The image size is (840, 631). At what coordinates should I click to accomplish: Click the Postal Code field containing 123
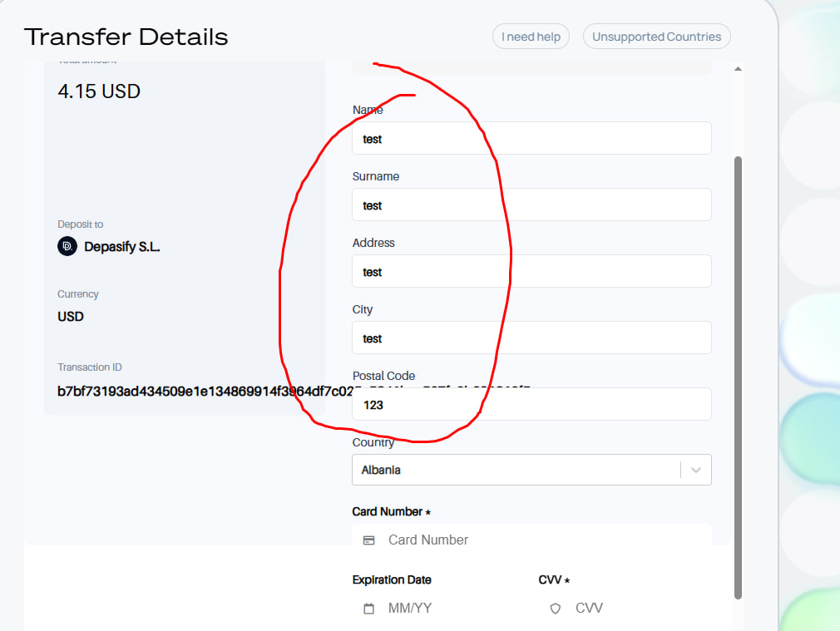click(531, 405)
